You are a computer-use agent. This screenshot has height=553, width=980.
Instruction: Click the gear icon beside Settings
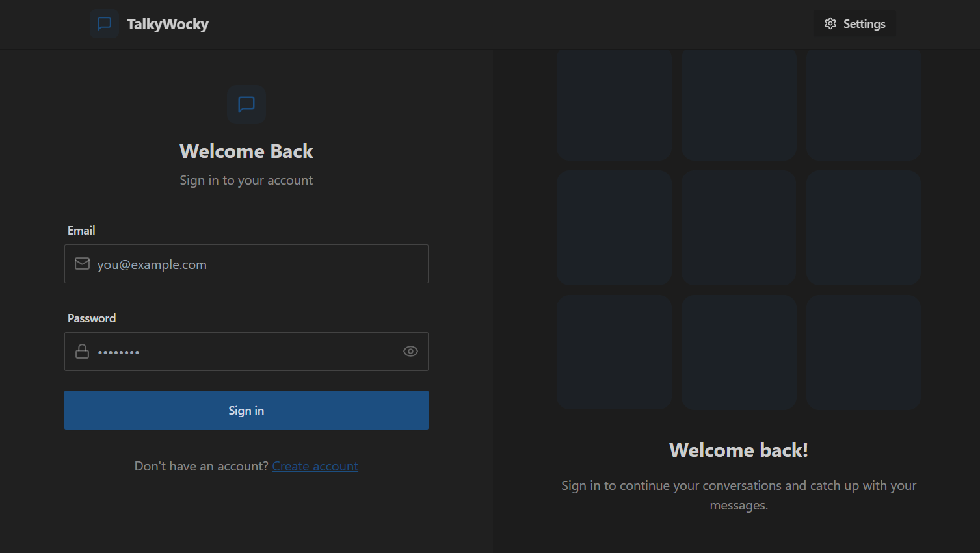(830, 23)
